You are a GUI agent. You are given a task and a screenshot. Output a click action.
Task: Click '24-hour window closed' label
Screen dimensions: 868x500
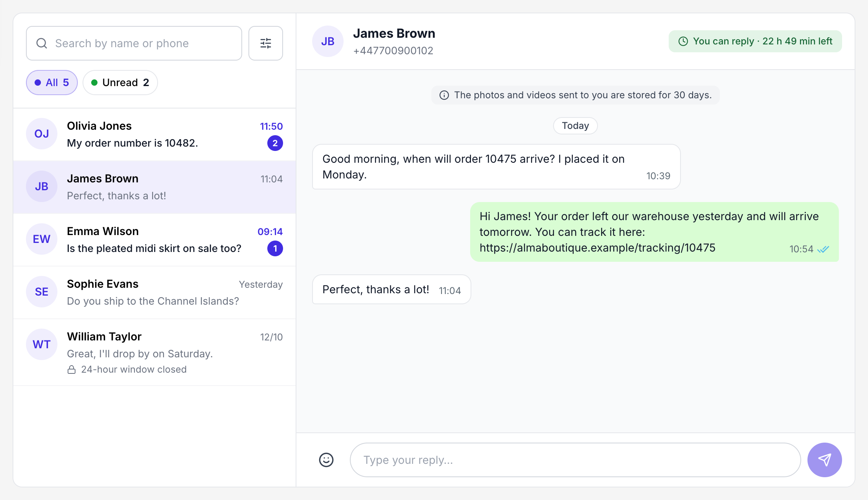[x=134, y=369]
